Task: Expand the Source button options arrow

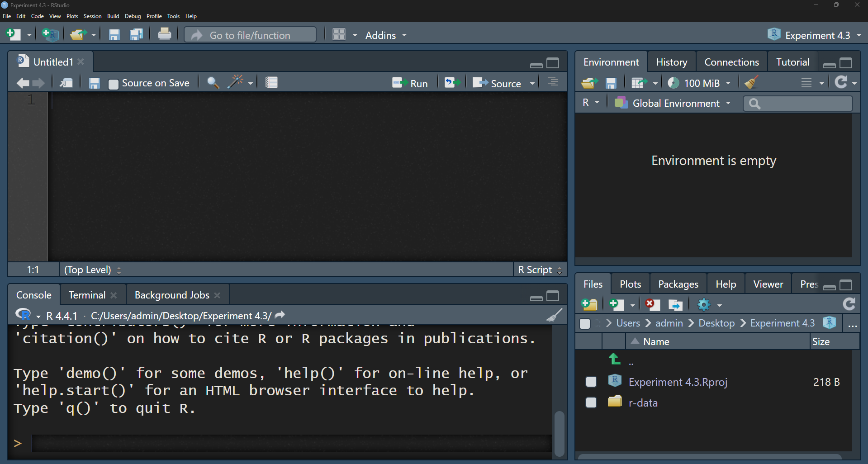Action: [532, 83]
